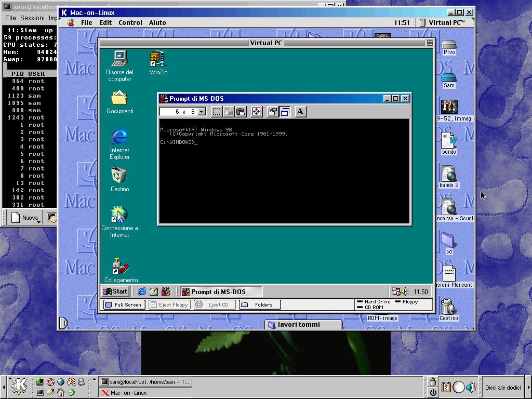Launch the Internet Explorer desktop icon
Viewport: 532px width, 399px height.
point(119,144)
